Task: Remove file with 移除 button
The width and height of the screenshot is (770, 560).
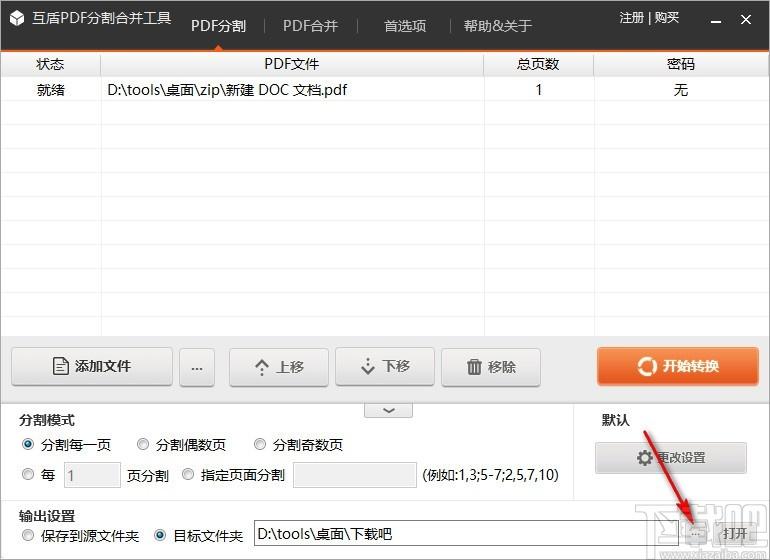Action: tap(491, 367)
